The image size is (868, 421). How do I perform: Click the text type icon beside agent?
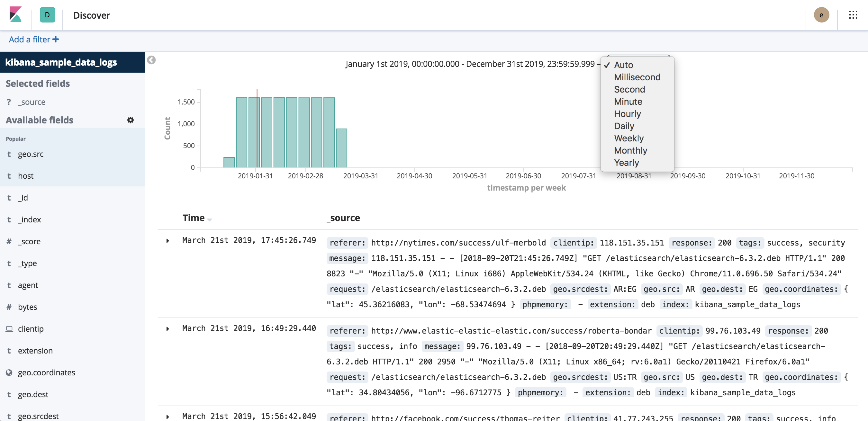pos(9,285)
